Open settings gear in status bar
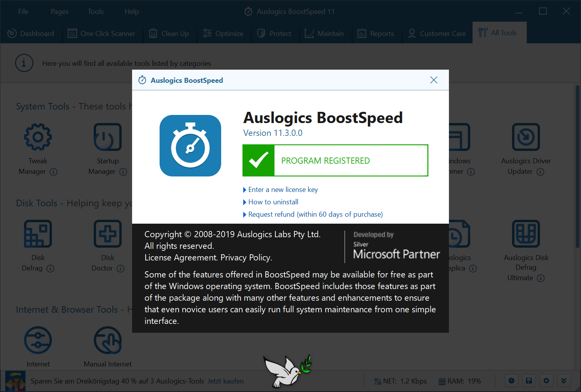The image size is (581, 392). pos(546,381)
